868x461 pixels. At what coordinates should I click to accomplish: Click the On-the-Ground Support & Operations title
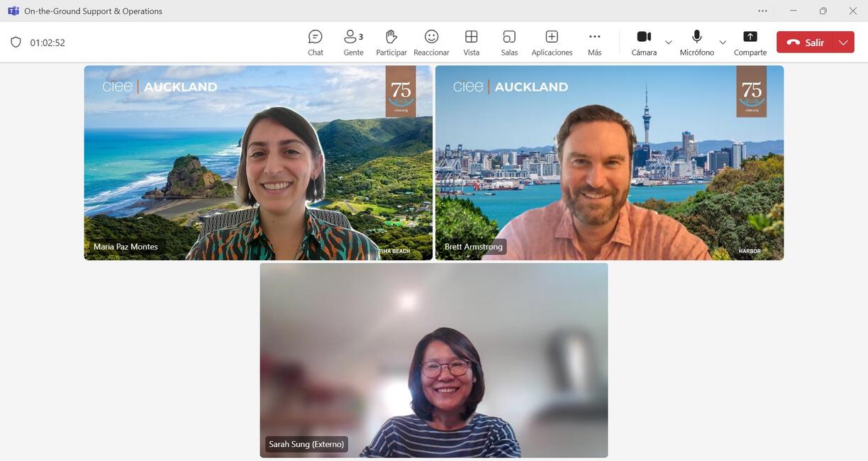click(93, 11)
